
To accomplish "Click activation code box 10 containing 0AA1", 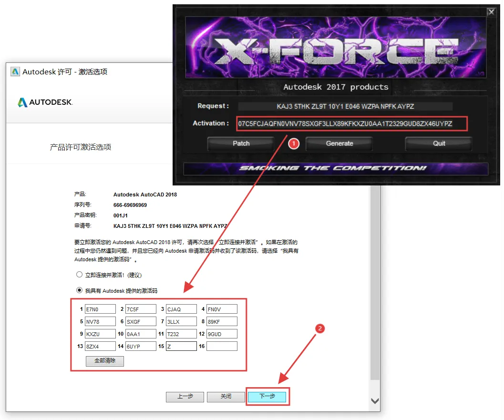I will 141,334.
